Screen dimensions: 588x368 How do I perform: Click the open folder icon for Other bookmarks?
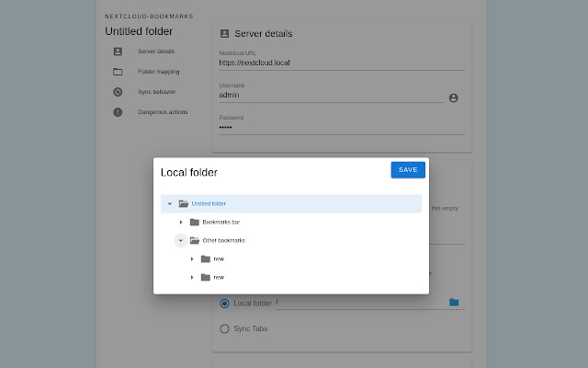[x=195, y=240]
